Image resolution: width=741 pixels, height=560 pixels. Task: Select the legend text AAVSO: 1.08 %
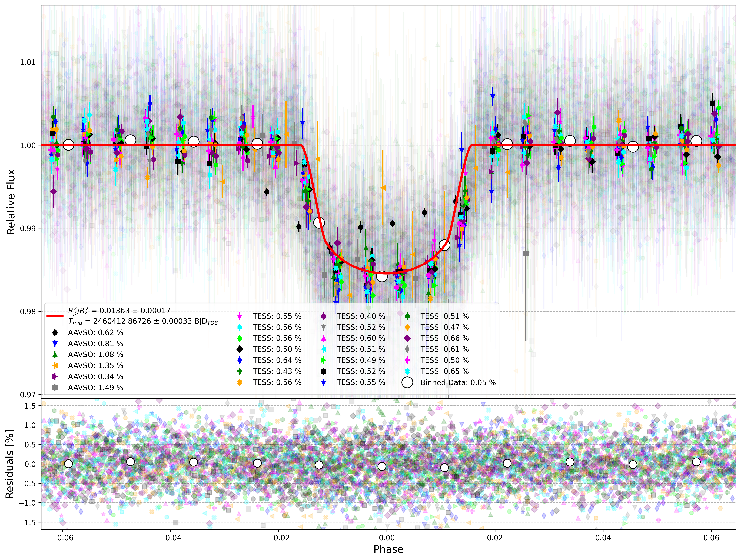96,355
